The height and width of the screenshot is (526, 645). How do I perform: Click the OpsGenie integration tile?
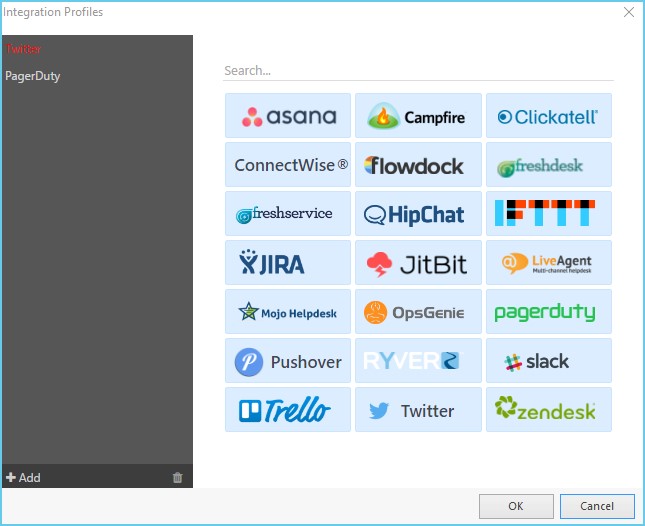418,311
